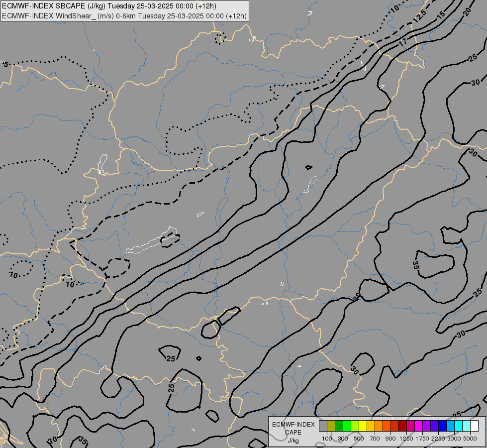
Task: Click the '12.5' wind shear contour label
Action: [x=419, y=16]
